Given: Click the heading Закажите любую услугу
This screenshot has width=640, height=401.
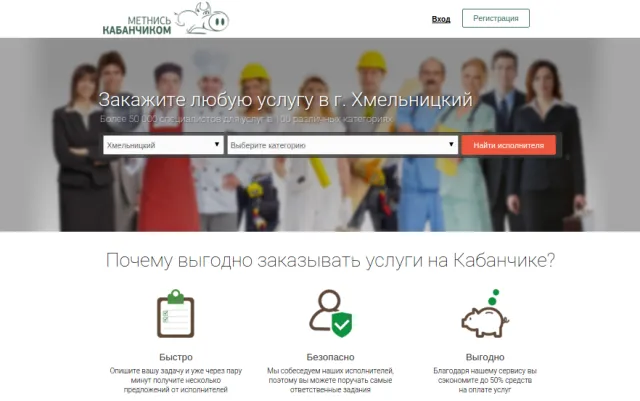Looking at the screenshot, I should click(285, 100).
